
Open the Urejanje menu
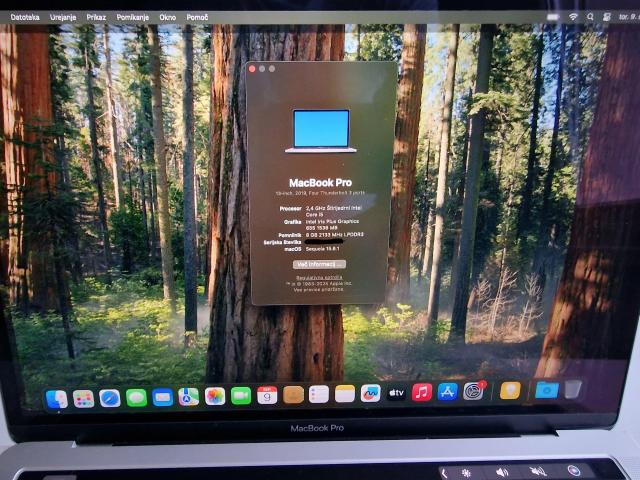click(63, 17)
